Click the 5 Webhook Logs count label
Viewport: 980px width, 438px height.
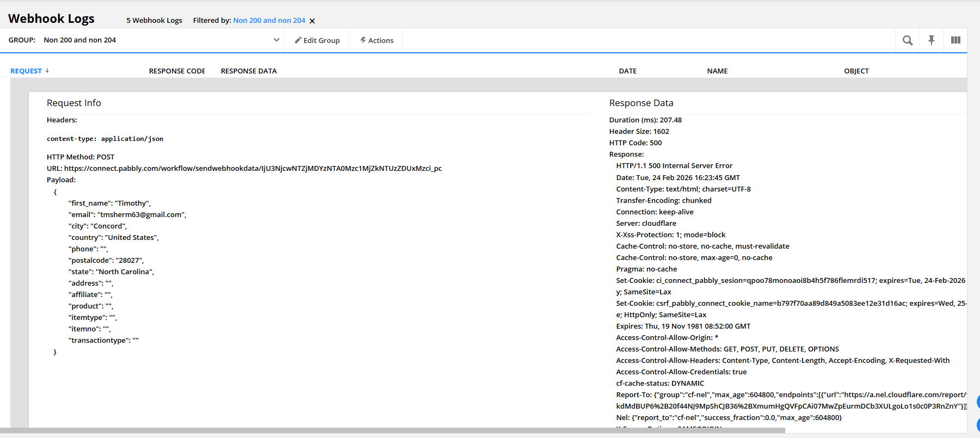click(154, 20)
